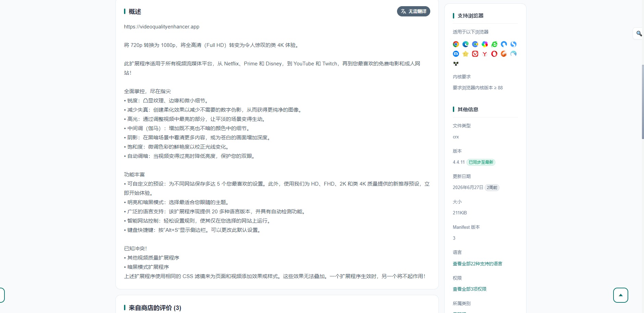The height and width of the screenshot is (313, 644).
Task: Click the 2周前 date badge
Action: tap(492, 188)
